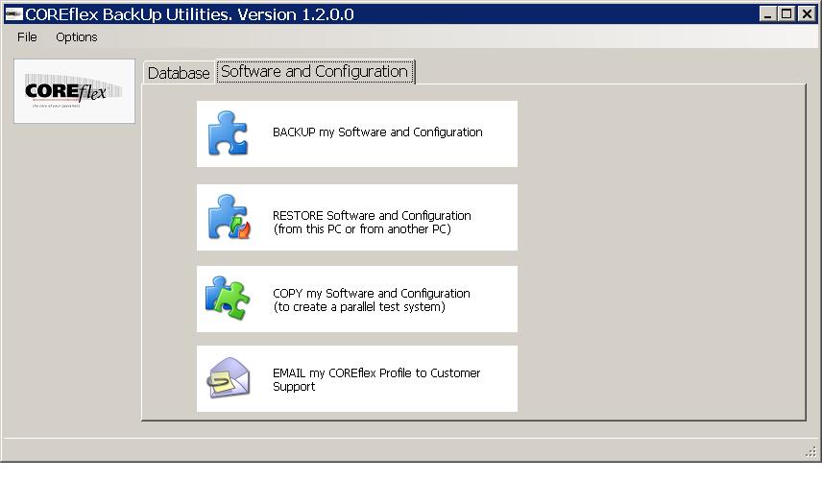The image size is (822, 504).
Task: Minimize the COREflex BackUp Utilities window
Action: [767, 14]
